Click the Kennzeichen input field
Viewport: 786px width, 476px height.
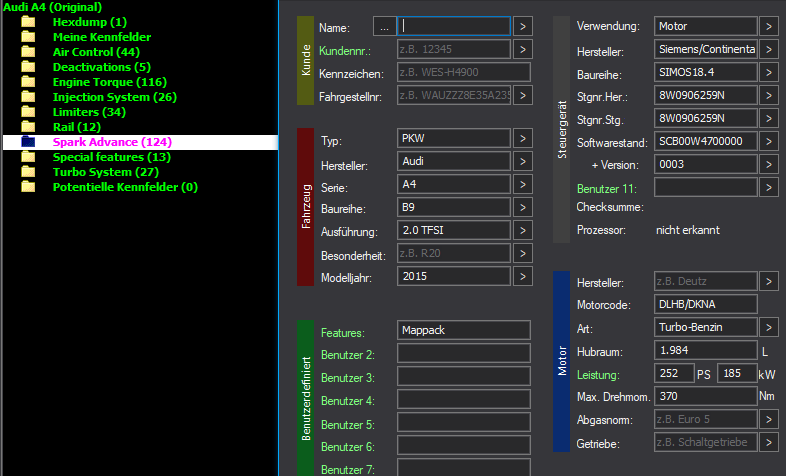coord(464,73)
